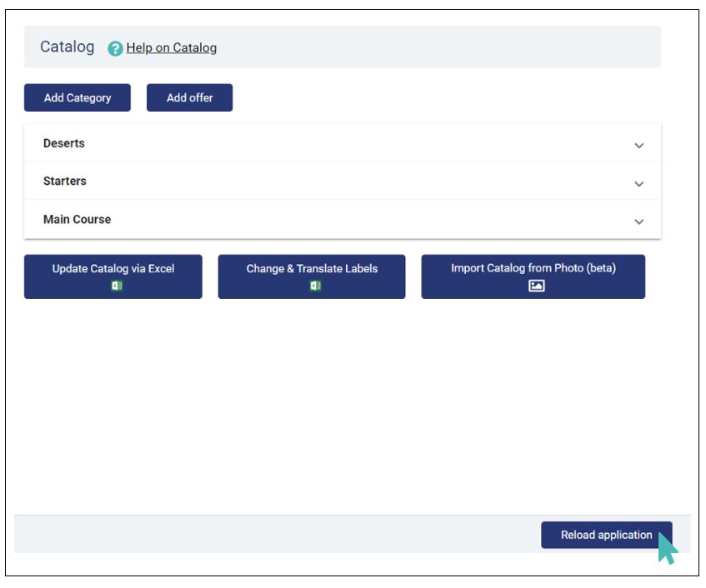
Task: Expand the Starters category chevron
Action: click(638, 183)
